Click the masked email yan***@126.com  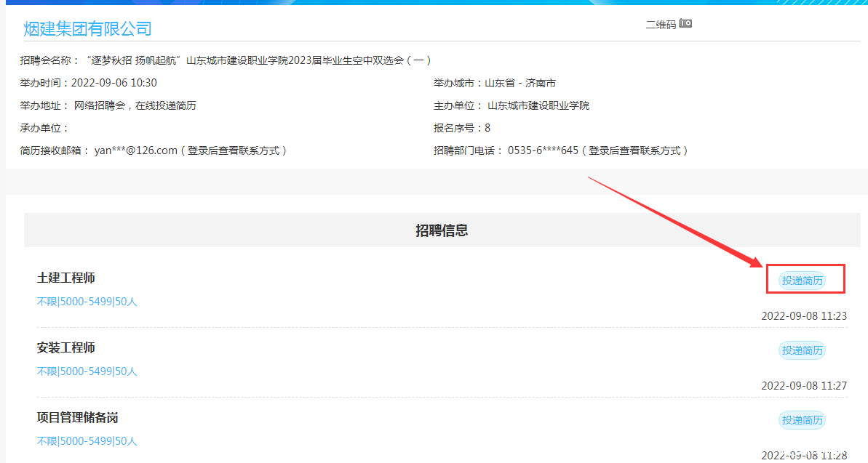136,150
